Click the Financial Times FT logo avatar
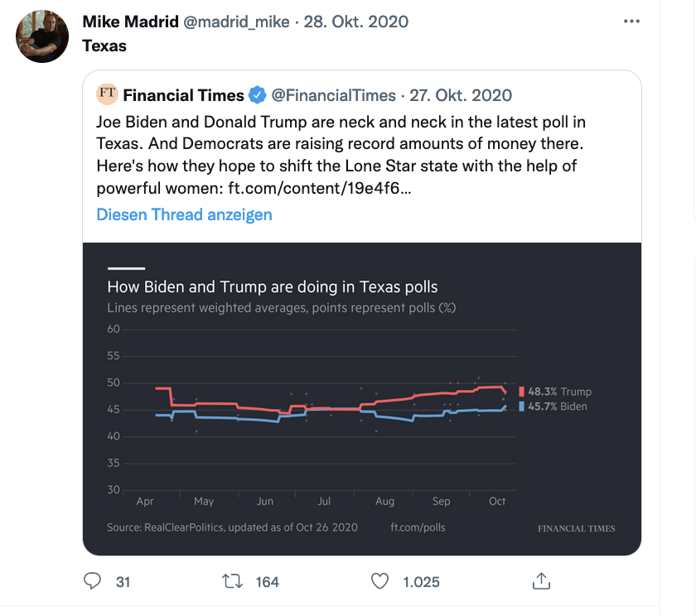 coord(107,94)
